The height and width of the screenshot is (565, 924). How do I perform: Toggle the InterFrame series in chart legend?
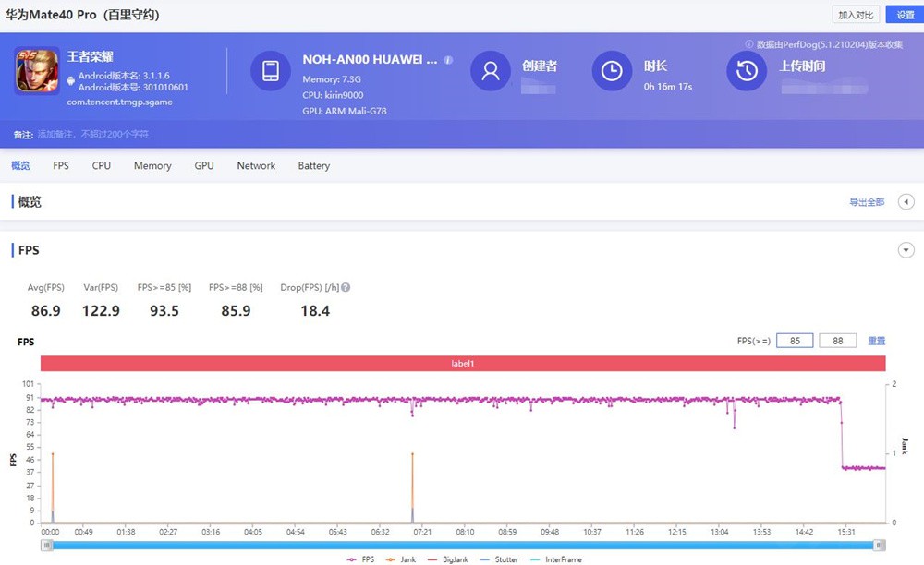point(555,559)
